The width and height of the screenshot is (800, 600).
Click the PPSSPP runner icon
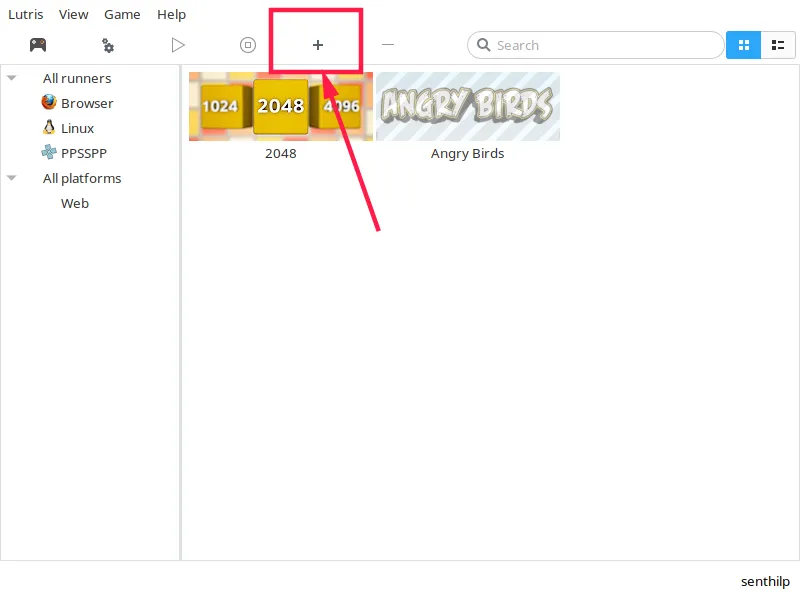point(49,152)
